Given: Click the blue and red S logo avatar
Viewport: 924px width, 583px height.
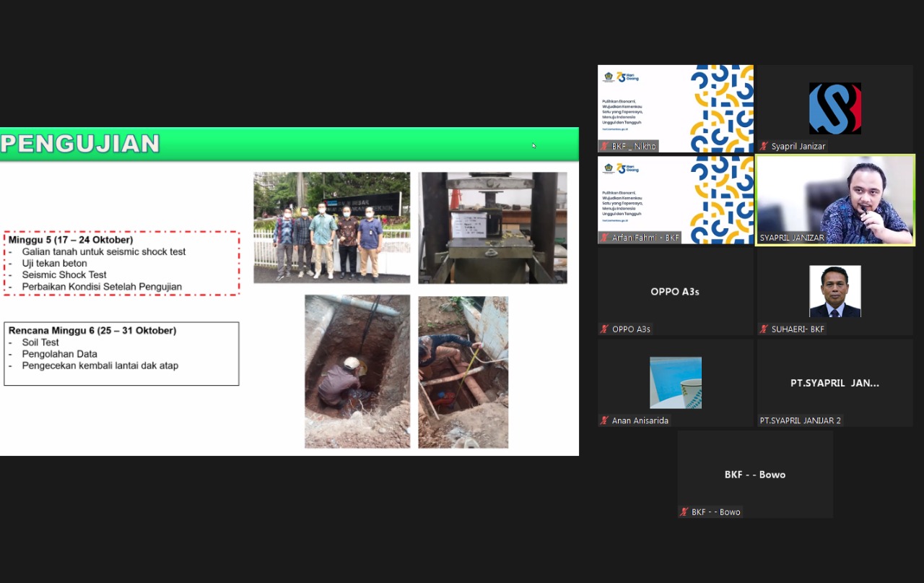Looking at the screenshot, I should [x=834, y=108].
